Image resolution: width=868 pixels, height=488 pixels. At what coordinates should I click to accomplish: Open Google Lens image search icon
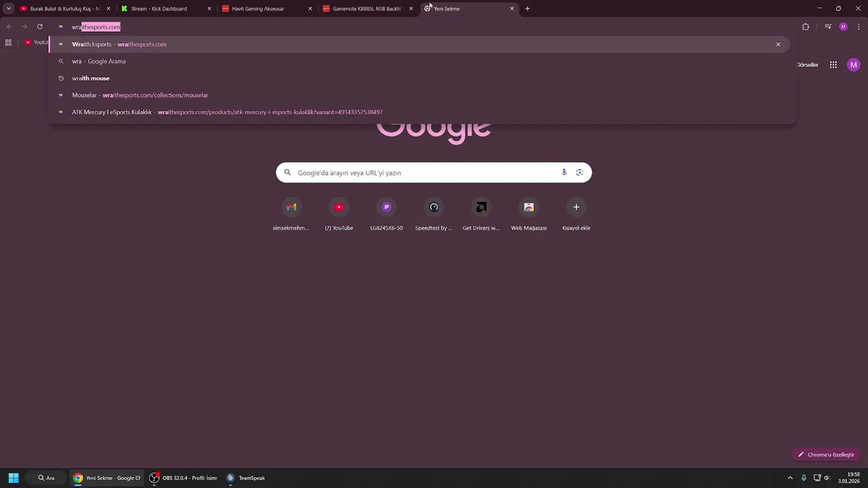[x=579, y=172]
